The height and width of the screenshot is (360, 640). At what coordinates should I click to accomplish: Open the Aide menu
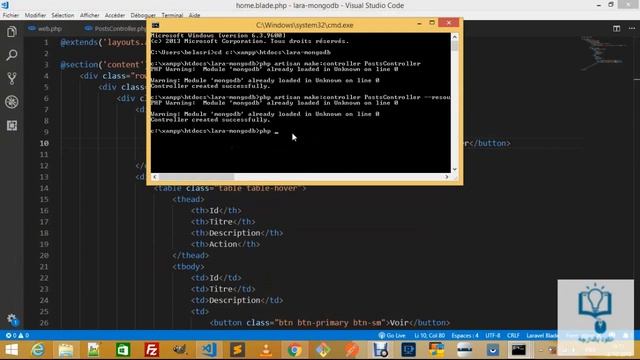click(x=194, y=15)
